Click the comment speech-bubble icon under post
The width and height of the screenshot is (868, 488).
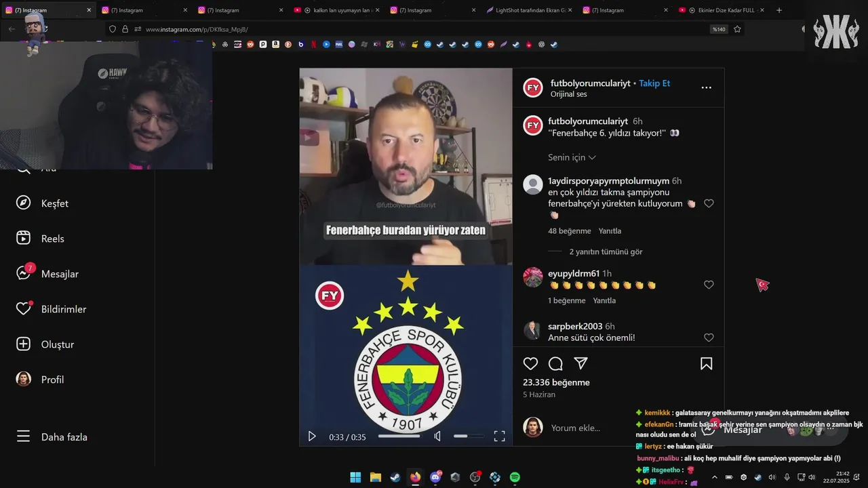(x=555, y=364)
